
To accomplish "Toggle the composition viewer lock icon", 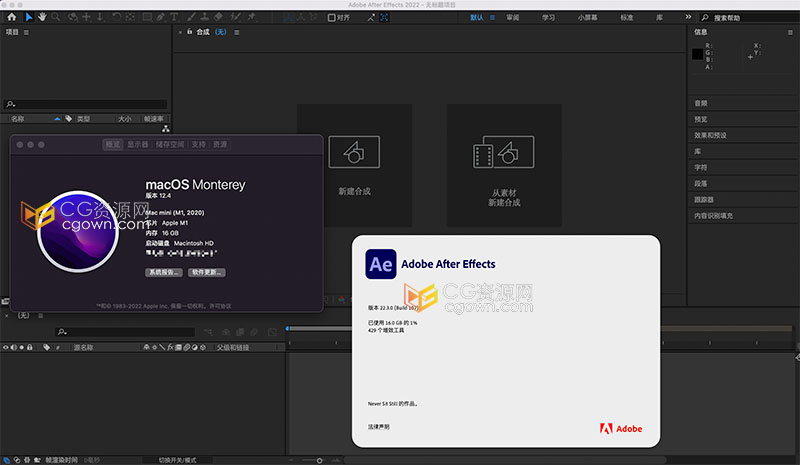I will [189, 32].
